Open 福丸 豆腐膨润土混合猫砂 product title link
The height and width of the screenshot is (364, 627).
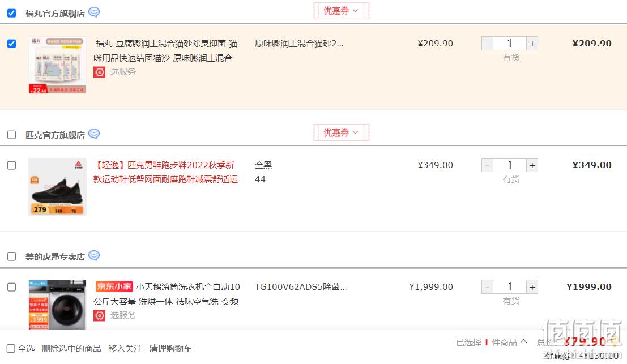coord(165,51)
